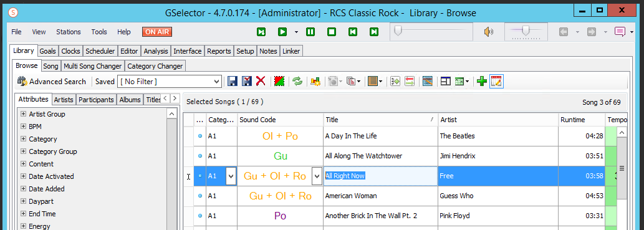Pause audio with the green Pause button
The height and width of the screenshot is (230, 644).
point(310,32)
